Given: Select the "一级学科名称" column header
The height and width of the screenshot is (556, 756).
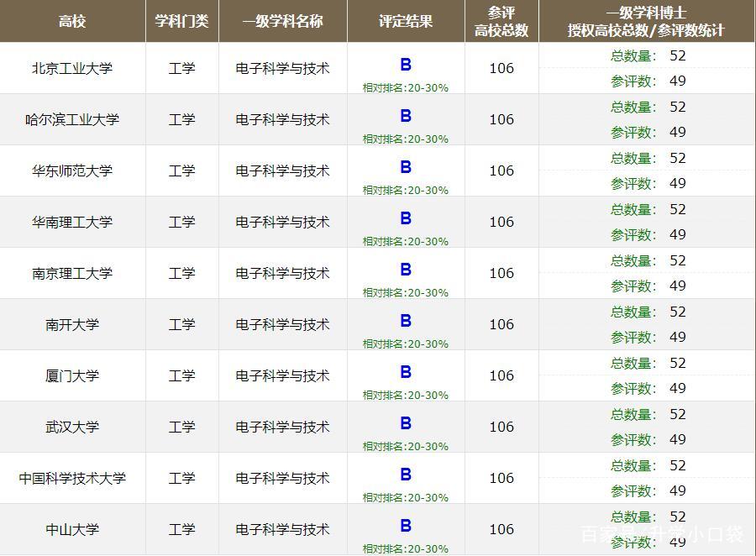Looking at the screenshot, I should pos(282,21).
